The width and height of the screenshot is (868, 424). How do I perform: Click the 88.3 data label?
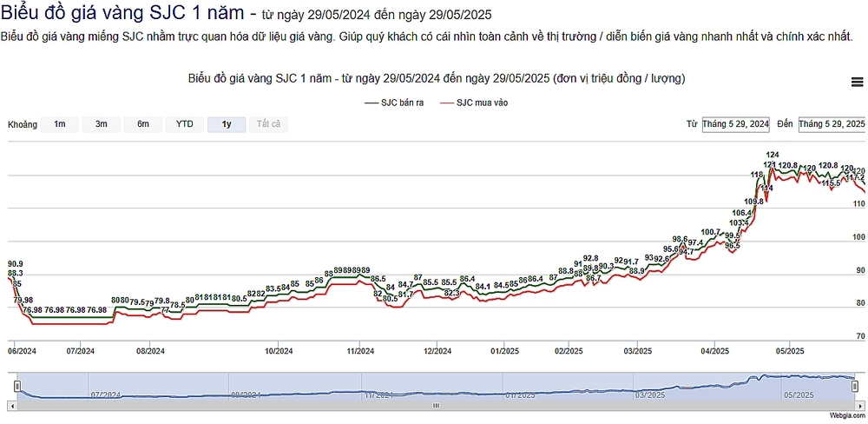[x=16, y=274]
